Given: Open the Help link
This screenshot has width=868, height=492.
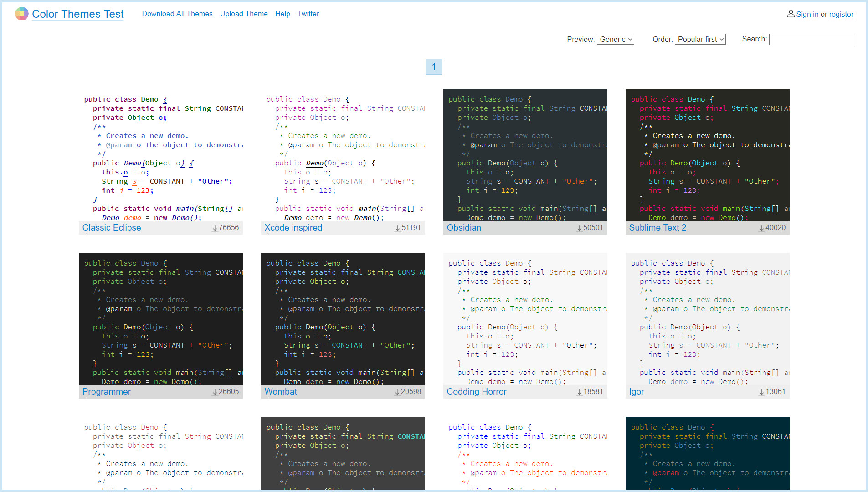Looking at the screenshot, I should point(282,14).
